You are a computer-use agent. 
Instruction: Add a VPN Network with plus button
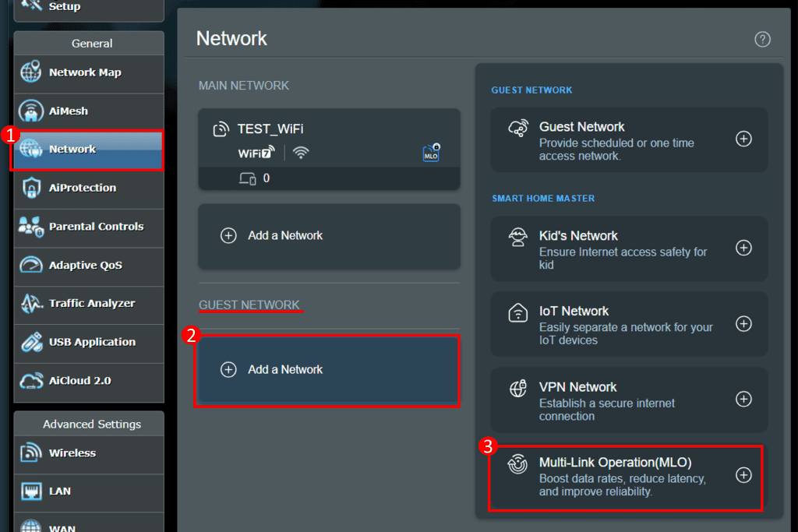[743, 400]
